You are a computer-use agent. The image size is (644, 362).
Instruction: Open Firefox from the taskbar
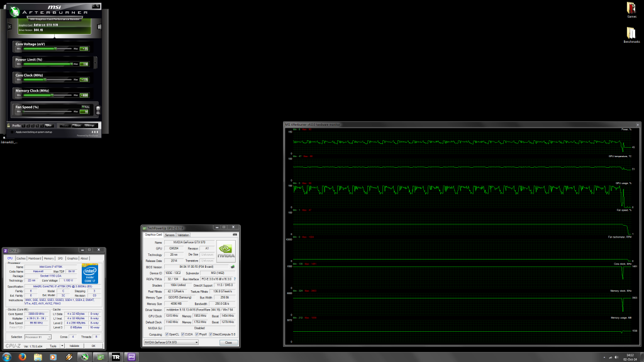21,356
